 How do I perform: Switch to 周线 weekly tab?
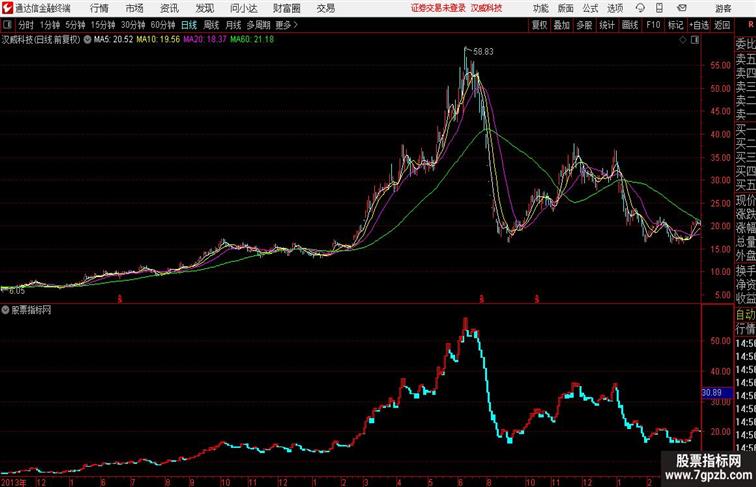click(x=211, y=25)
